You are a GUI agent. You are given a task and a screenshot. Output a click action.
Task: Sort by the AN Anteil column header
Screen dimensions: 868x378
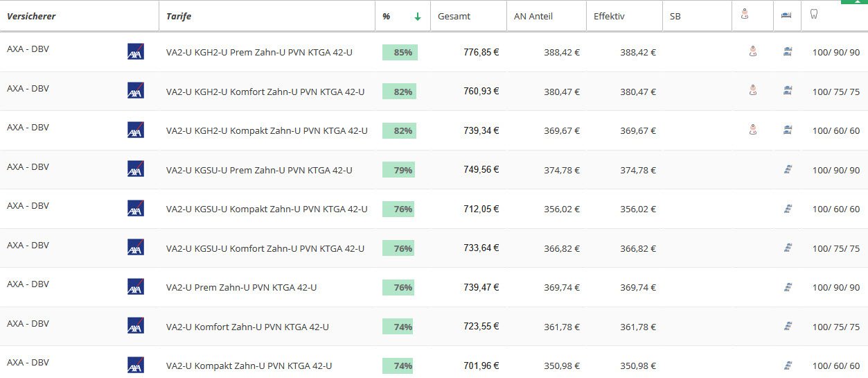(x=533, y=16)
